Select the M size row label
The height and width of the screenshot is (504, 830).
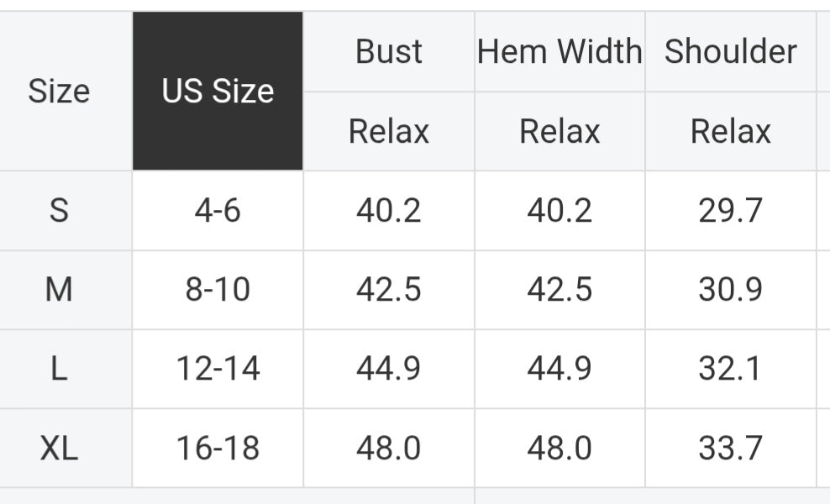[x=59, y=290]
